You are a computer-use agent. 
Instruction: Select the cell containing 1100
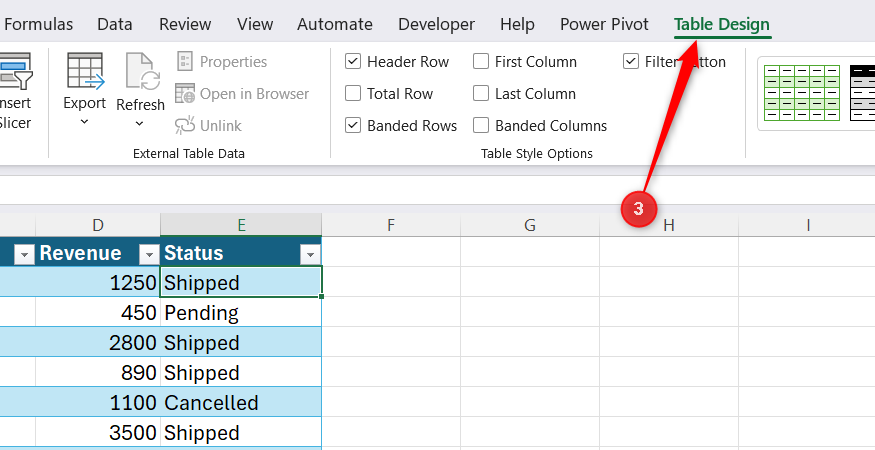[98, 403]
